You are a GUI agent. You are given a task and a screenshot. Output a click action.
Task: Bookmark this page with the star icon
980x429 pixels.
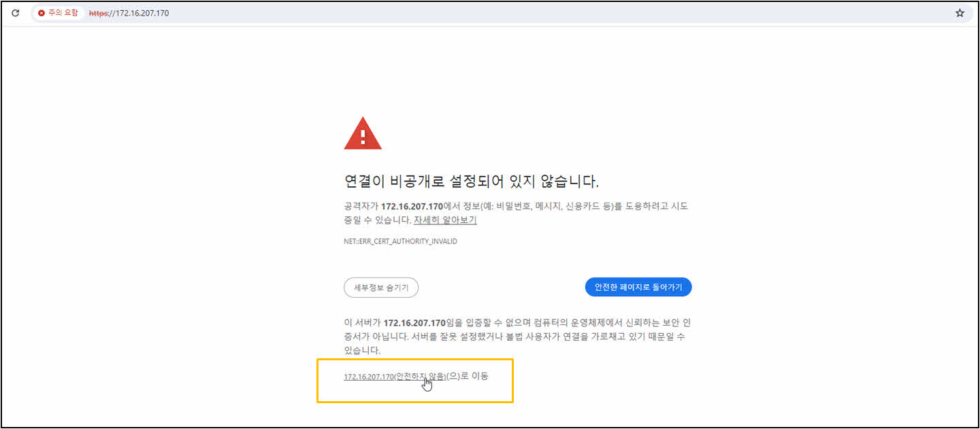pos(960,13)
